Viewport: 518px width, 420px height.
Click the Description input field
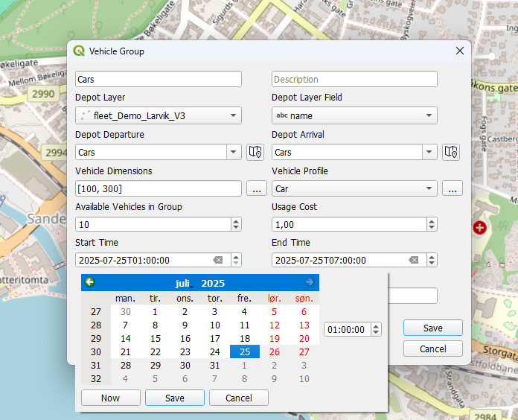click(354, 79)
